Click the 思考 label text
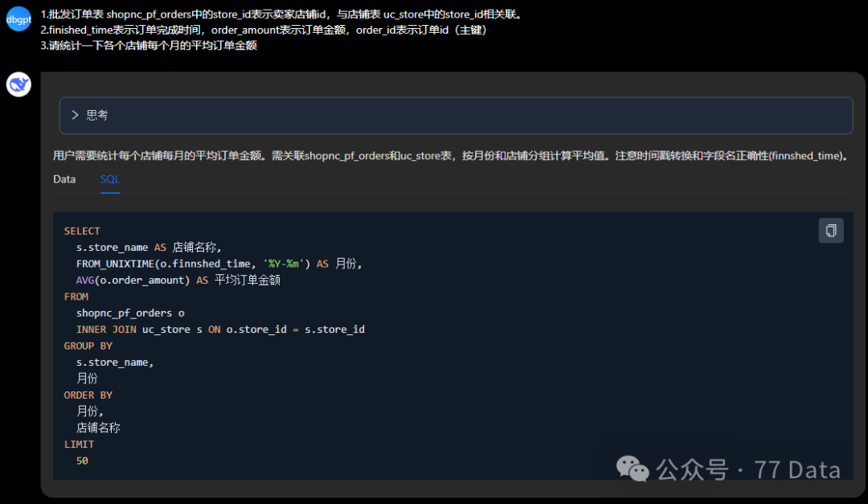This screenshot has width=868, height=504. coord(97,115)
